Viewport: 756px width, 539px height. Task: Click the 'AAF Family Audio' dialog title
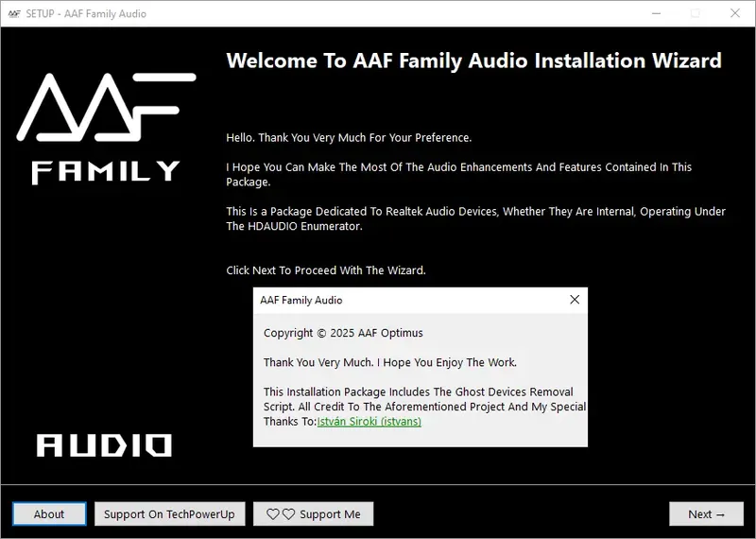tap(301, 300)
